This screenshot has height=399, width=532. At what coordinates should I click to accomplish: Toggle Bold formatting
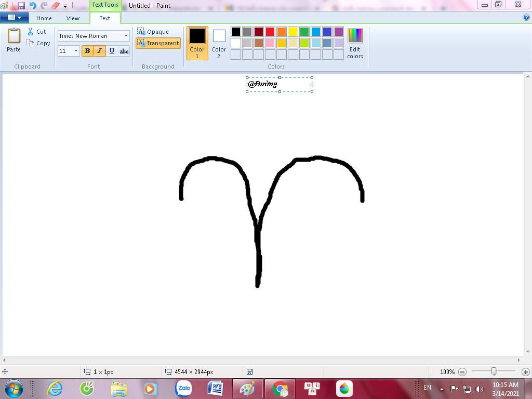tap(87, 51)
